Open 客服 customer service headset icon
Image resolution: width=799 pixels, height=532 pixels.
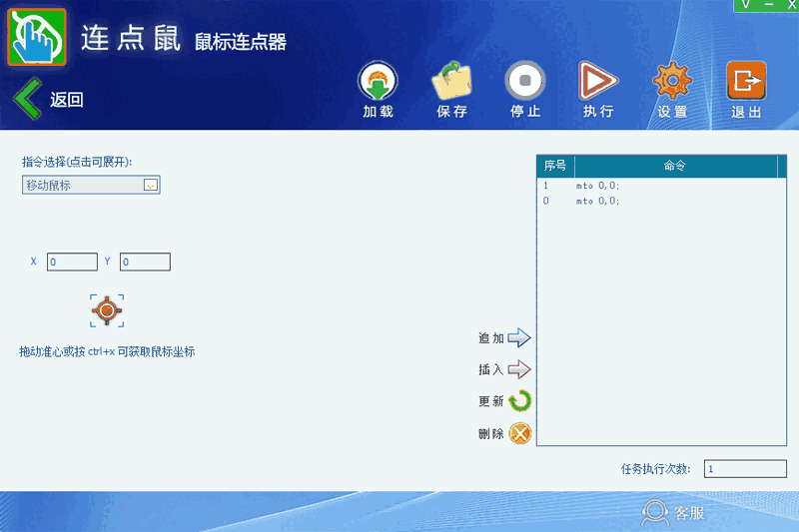pyautogui.click(x=655, y=513)
